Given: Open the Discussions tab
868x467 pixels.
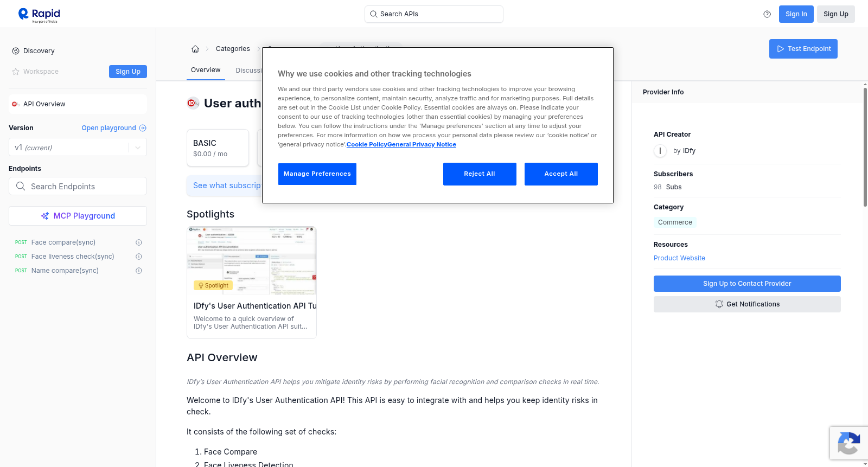Looking at the screenshot, I should (x=248, y=71).
